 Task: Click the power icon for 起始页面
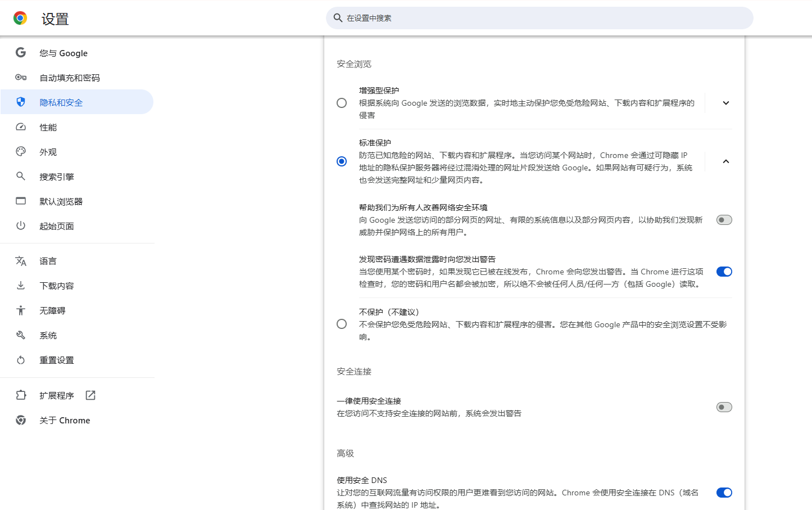[21, 225]
